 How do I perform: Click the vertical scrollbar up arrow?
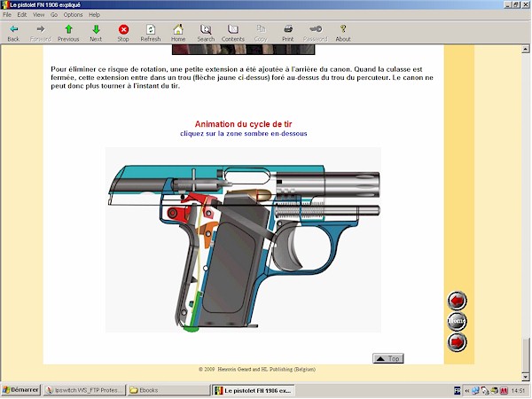(525, 49)
